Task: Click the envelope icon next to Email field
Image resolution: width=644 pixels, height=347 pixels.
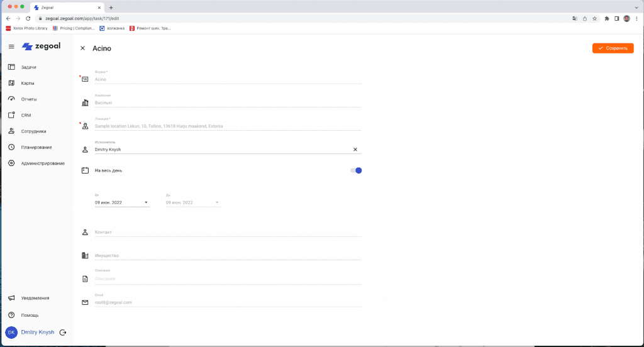Action: click(85, 302)
